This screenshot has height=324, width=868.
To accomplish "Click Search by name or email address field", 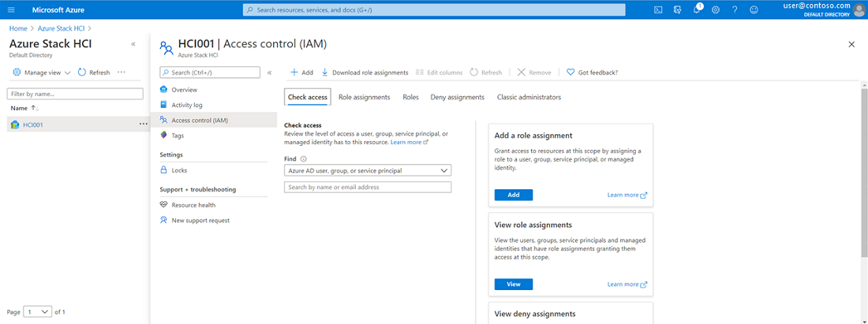I will tap(368, 188).
